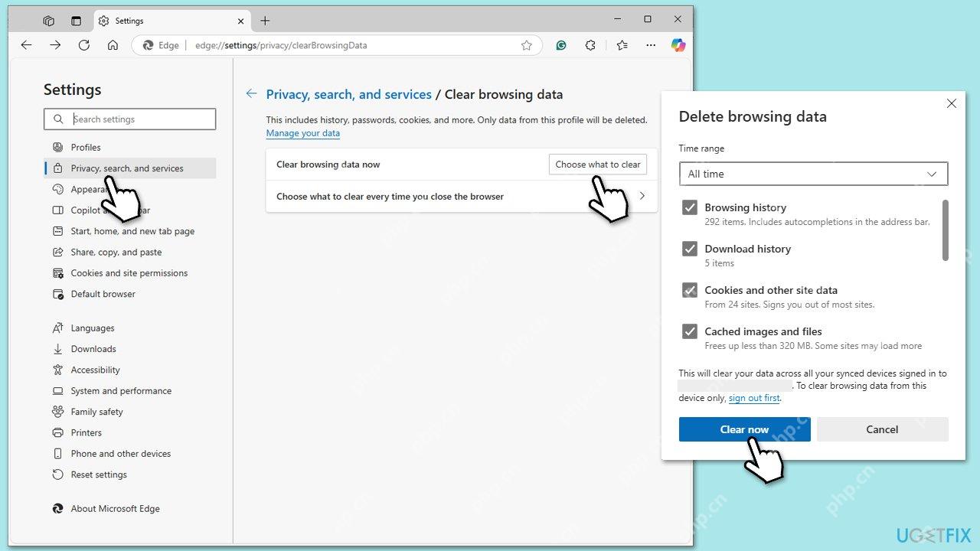Open Copilot from the toolbar
Image resolution: width=980 pixels, height=551 pixels.
click(x=678, y=45)
